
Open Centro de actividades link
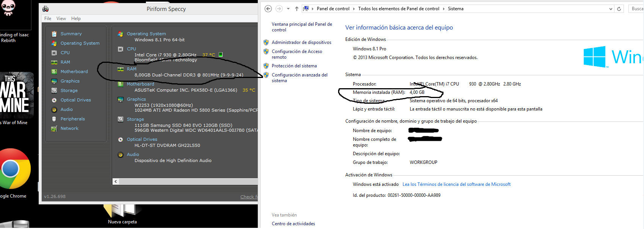pos(293,224)
